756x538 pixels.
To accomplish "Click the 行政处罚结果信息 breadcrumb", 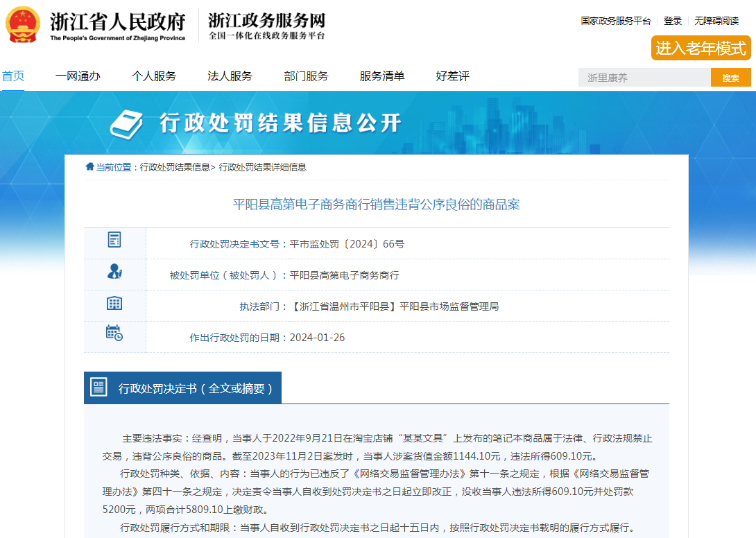I will 175,167.
